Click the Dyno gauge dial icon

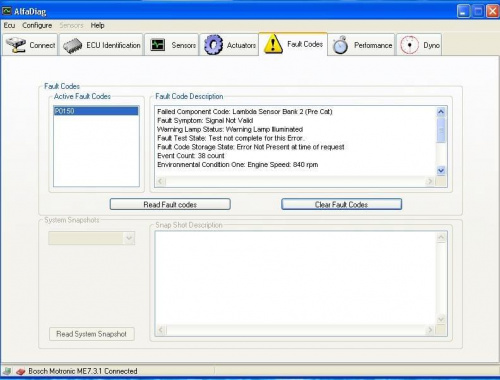coord(409,45)
